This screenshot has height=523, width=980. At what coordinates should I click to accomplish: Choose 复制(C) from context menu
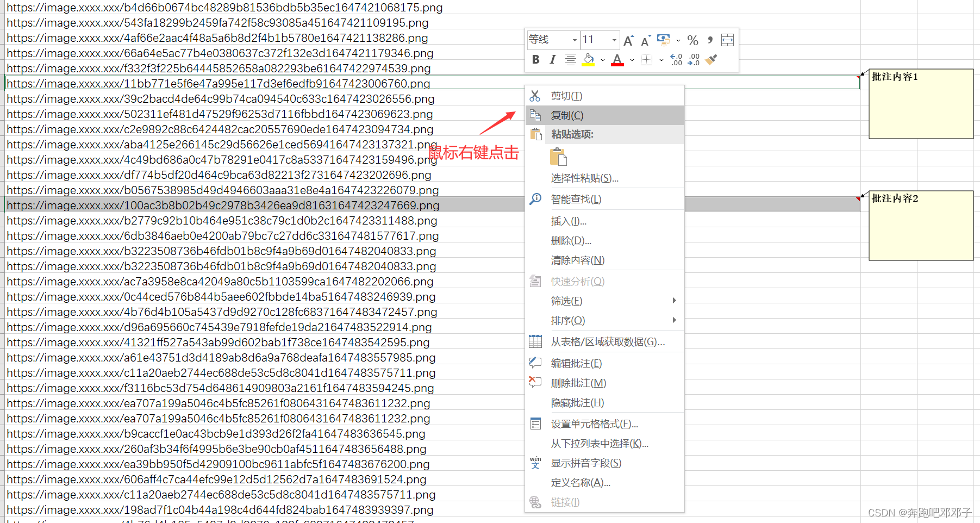click(x=604, y=115)
